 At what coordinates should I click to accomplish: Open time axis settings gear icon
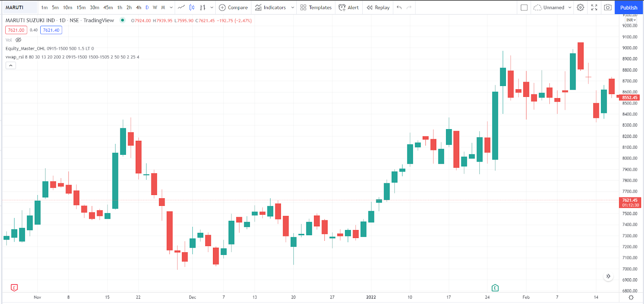click(x=631, y=298)
